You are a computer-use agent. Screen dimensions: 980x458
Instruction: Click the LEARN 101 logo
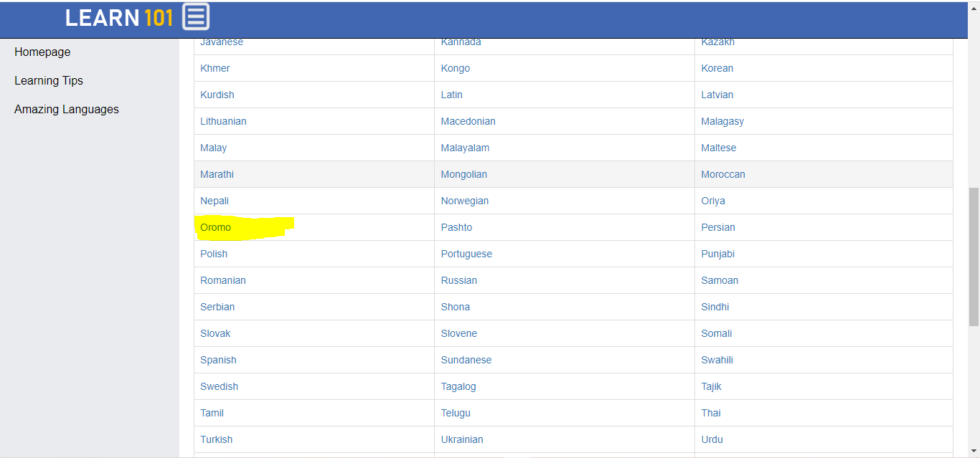[119, 17]
